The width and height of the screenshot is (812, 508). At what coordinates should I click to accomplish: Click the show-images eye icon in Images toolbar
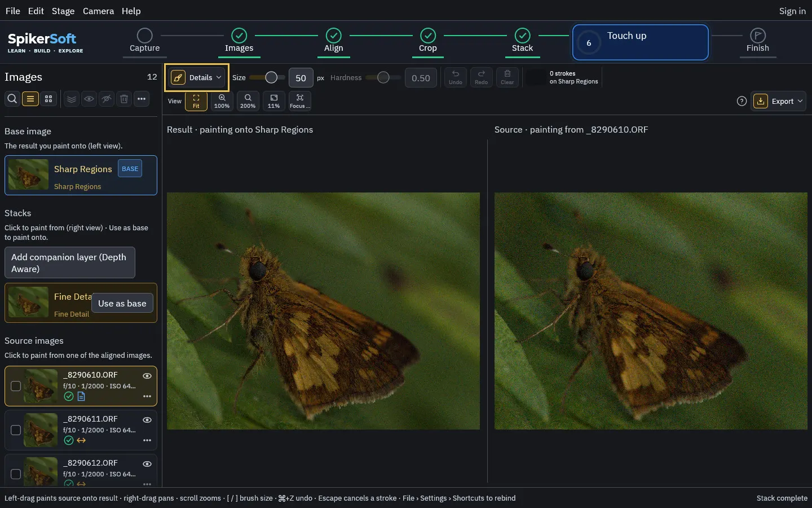pyautogui.click(x=89, y=99)
